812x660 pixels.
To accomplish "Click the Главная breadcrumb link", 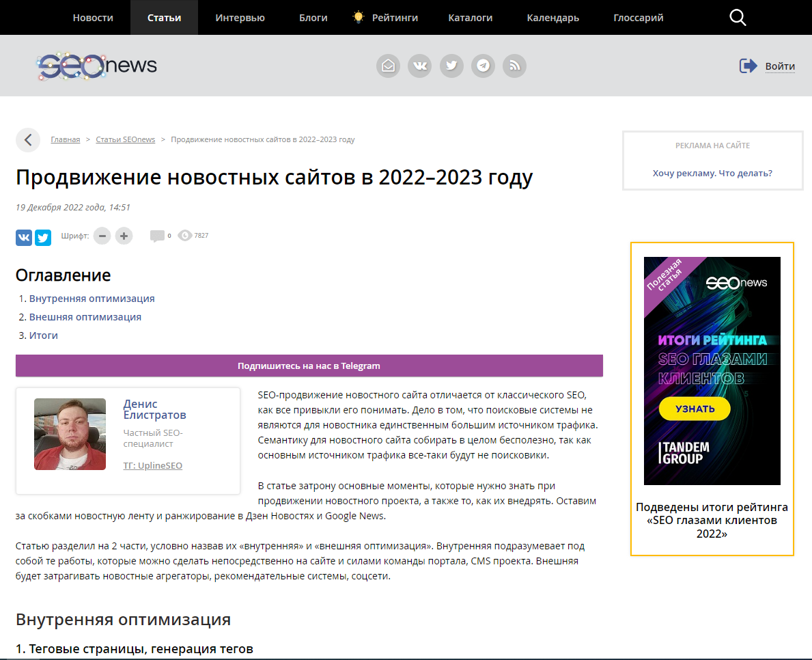I will click(x=66, y=139).
